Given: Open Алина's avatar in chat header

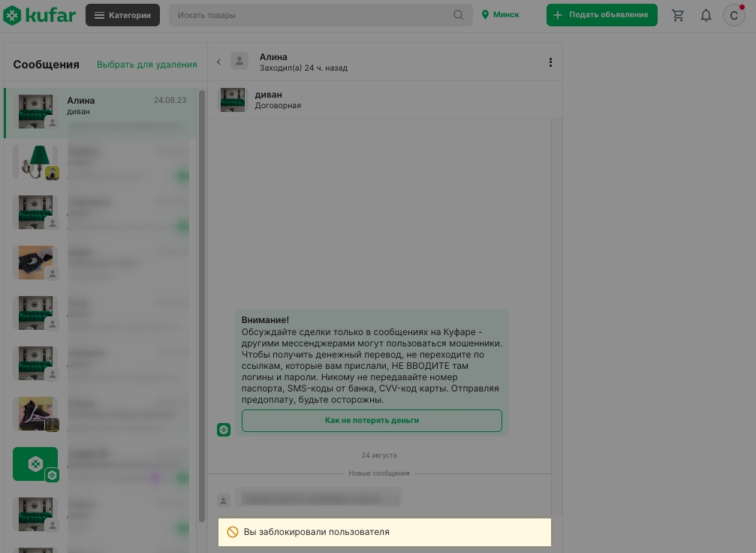Looking at the screenshot, I should pyautogui.click(x=239, y=62).
